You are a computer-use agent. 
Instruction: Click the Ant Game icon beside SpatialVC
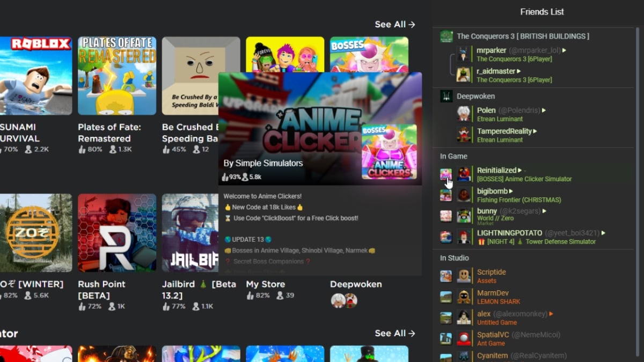coord(446,338)
